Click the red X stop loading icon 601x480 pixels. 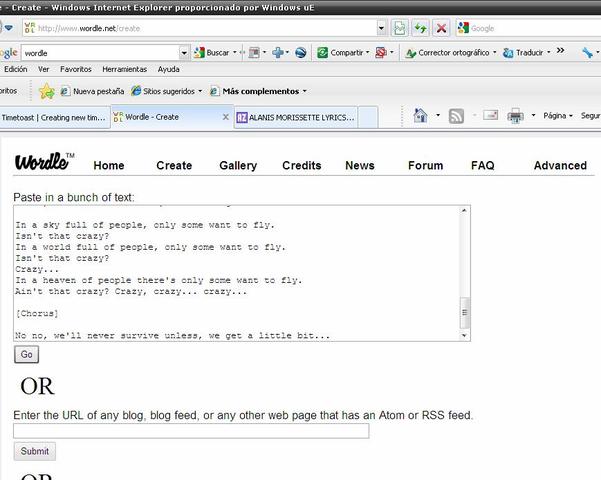tap(441, 28)
